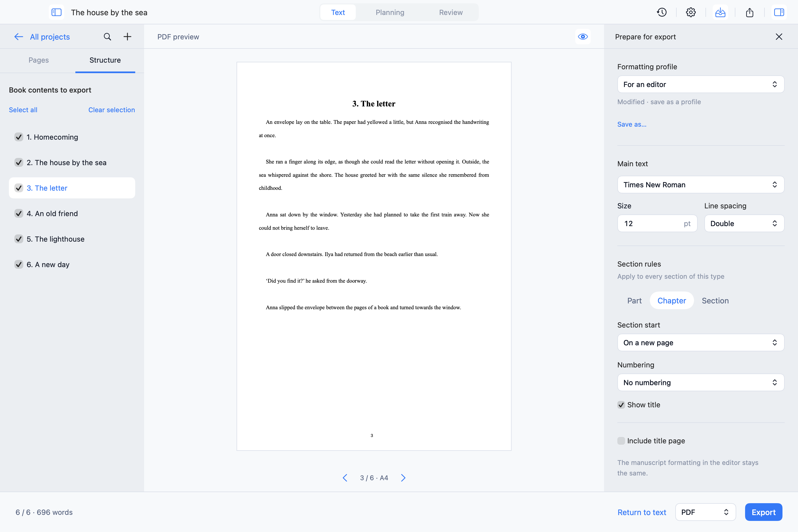Select the Section rule type

pyautogui.click(x=715, y=301)
